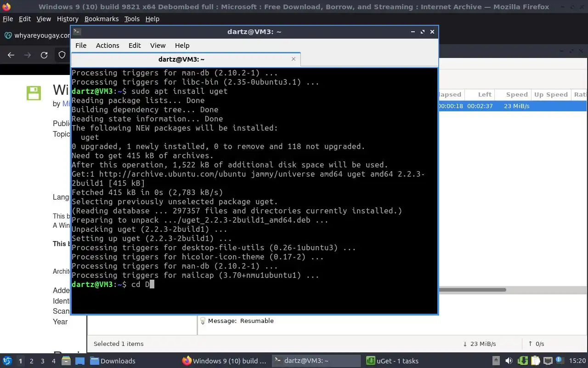Sort uGet list by Up Speed column
Screen dimensions: 588x368
pos(551,94)
